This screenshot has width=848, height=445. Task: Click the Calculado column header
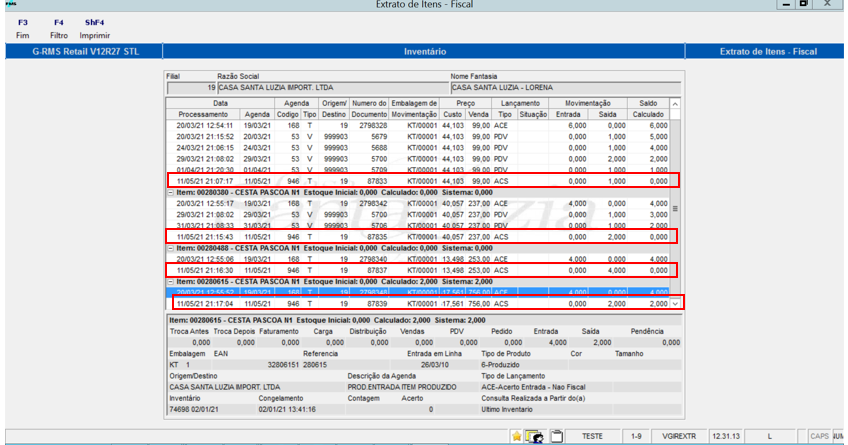(x=648, y=115)
